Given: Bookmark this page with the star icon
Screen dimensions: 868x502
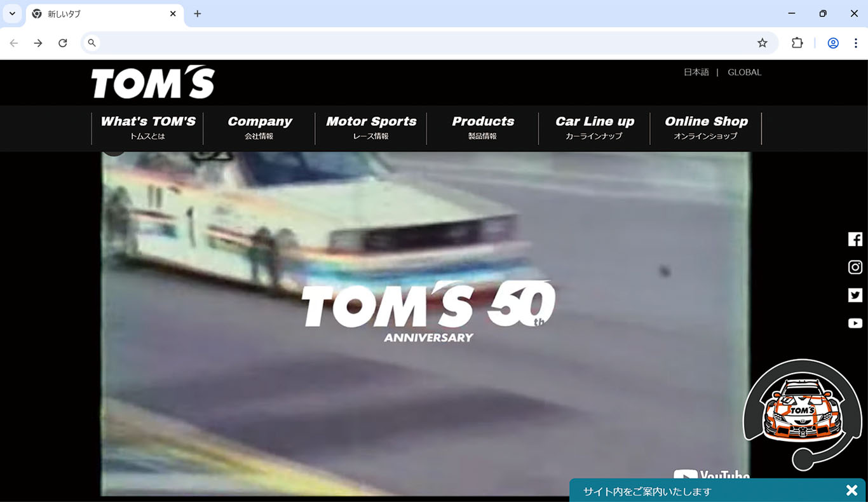Looking at the screenshot, I should 763,43.
